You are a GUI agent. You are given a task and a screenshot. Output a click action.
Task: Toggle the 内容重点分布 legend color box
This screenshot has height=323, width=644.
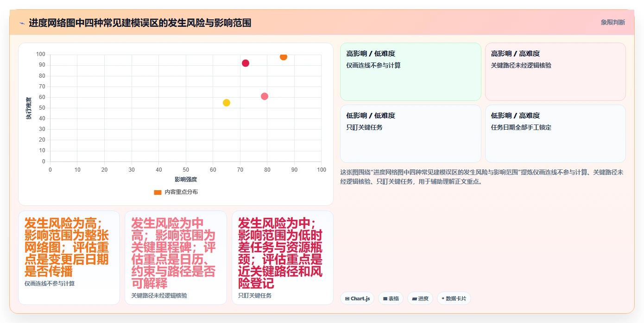[158, 192]
